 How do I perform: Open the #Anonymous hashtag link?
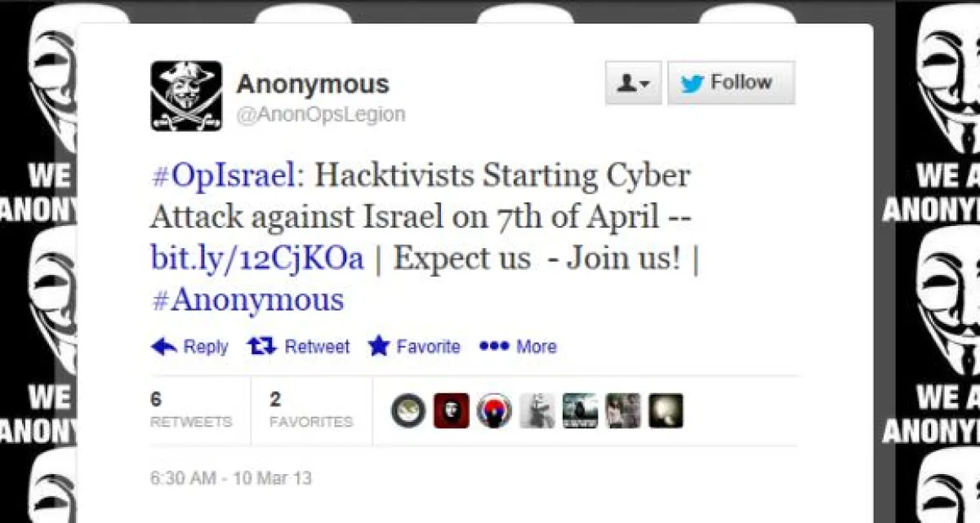247,299
